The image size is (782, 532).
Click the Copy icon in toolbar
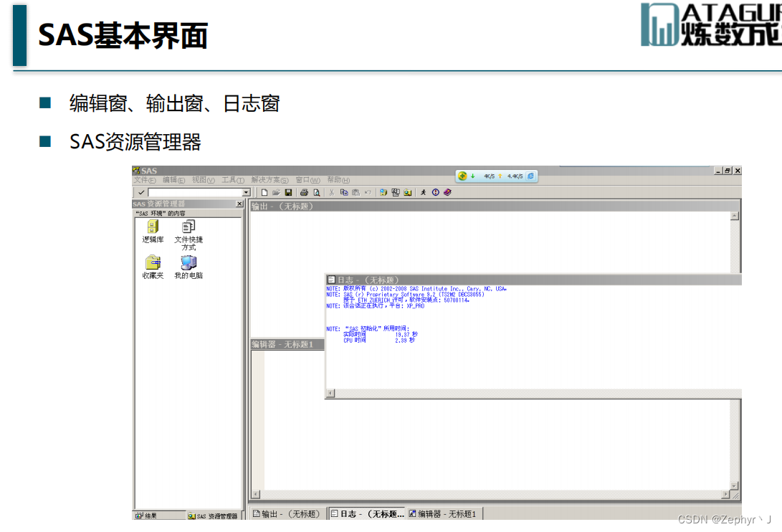(x=343, y=193)
